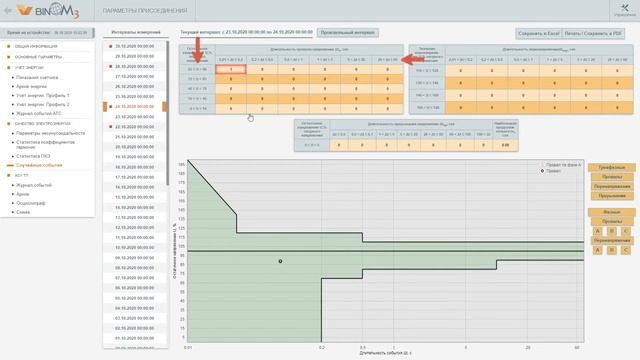Select phase B under phase Провалы
The width and height of the screenshot is (640, 360).
[x=612, y=231]
